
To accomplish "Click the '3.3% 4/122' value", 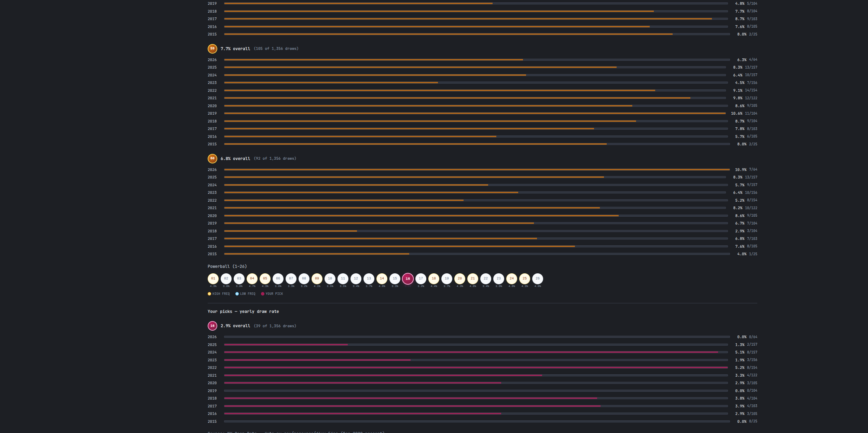I will pos(746,375).
